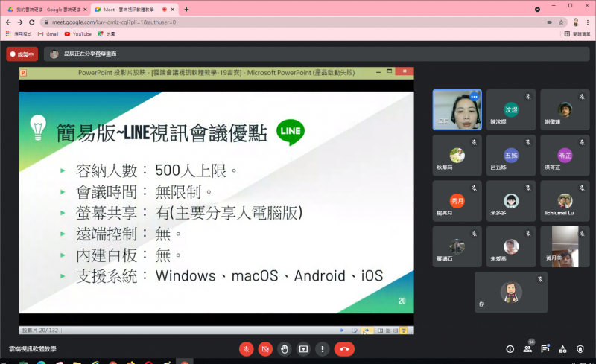Click Slide Show view button in PowerPoint
This screenshot has width=596, height=364.
[404, 331]
